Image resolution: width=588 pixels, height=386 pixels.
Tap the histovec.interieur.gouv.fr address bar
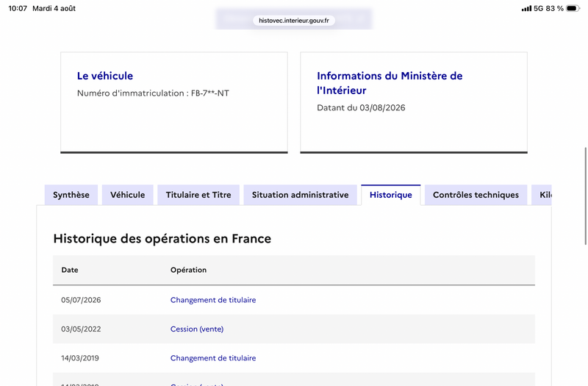coord(293,21)
